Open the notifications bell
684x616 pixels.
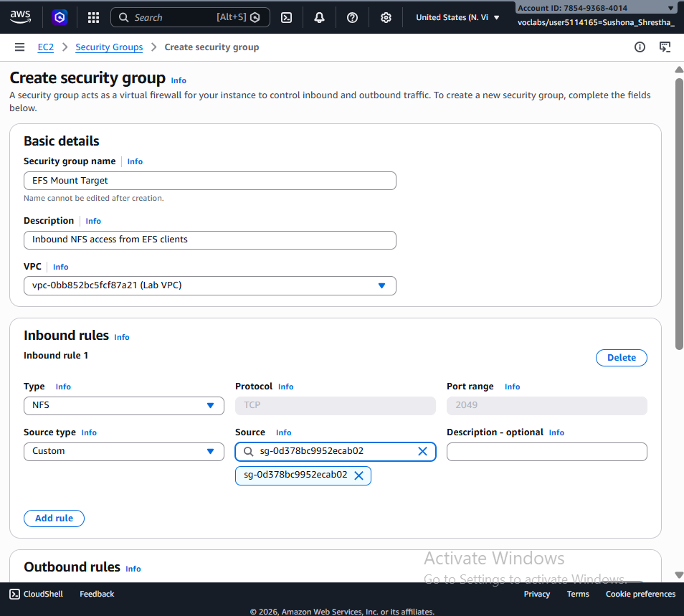319,17
